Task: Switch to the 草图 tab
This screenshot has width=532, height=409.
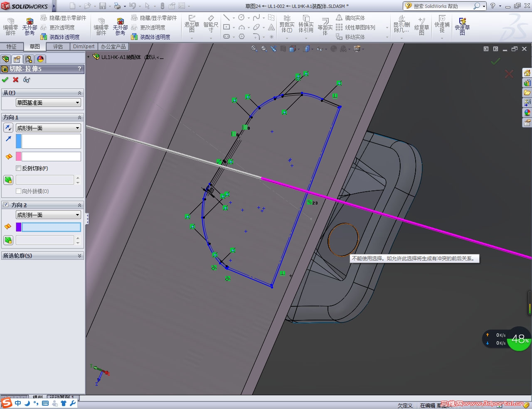Action: click(x=35, y=47)
